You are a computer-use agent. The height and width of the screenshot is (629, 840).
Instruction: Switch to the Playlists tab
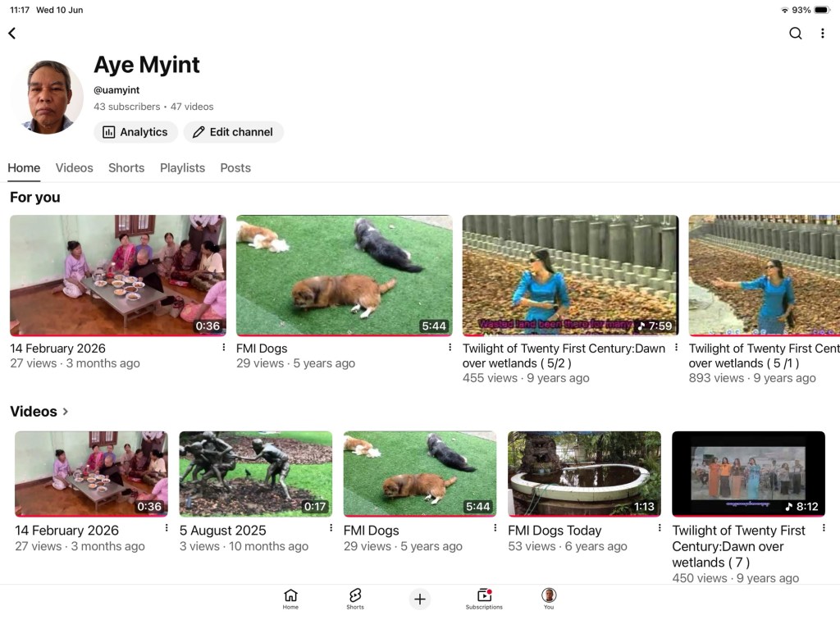pos(182,167)
